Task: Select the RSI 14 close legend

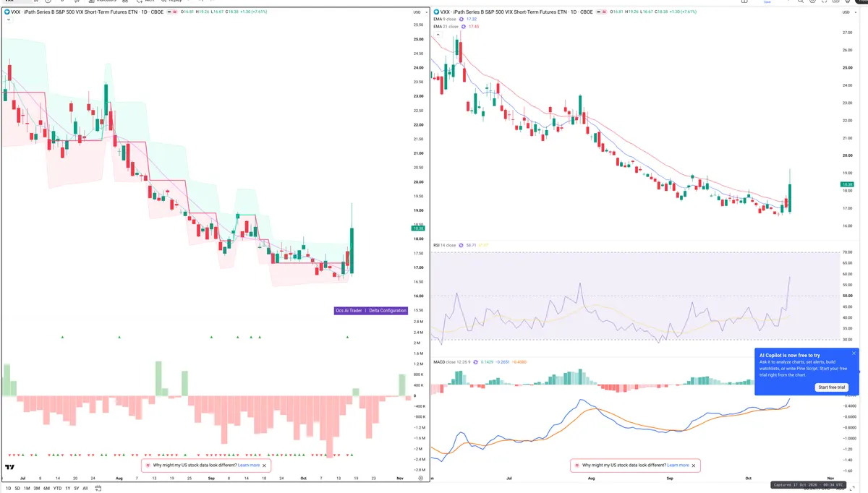Action: [x=444, y=246]
